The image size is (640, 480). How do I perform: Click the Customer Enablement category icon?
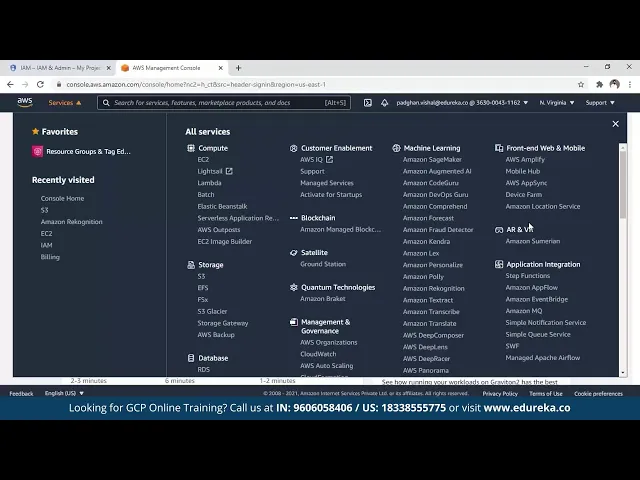coord(293,148)
